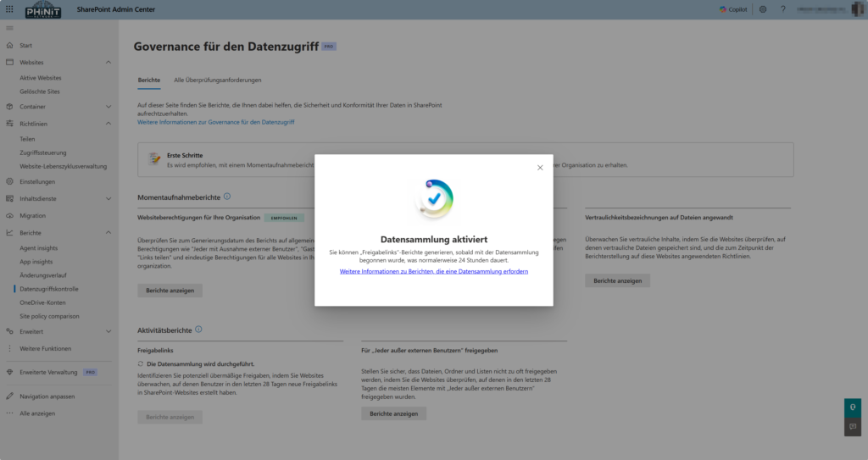Collapse the Websites navigation section
The image size is (868, 460).
pyautogui.click(x=108, y=63)
